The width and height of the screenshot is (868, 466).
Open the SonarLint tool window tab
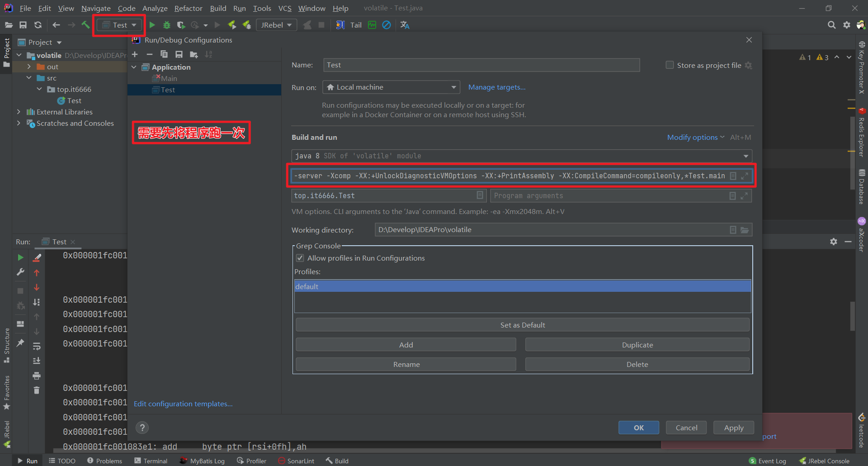point(296,461)
